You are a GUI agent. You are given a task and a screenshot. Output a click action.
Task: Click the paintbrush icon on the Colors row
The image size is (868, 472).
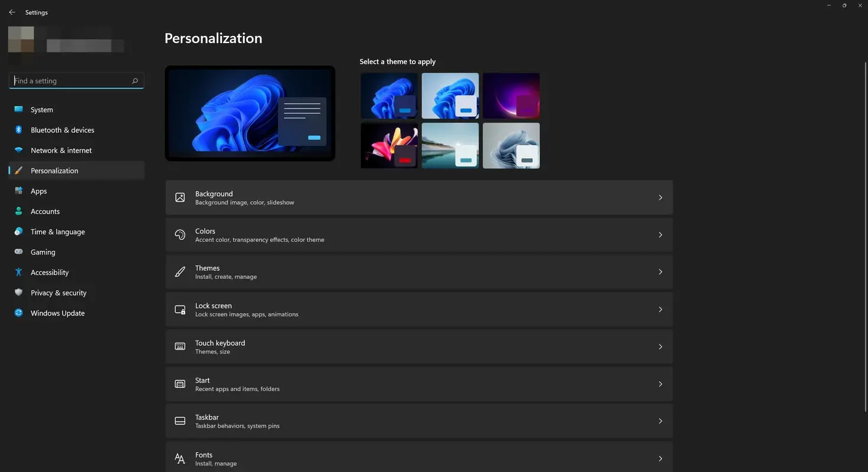pyautogui.click(x=180, y=234)
